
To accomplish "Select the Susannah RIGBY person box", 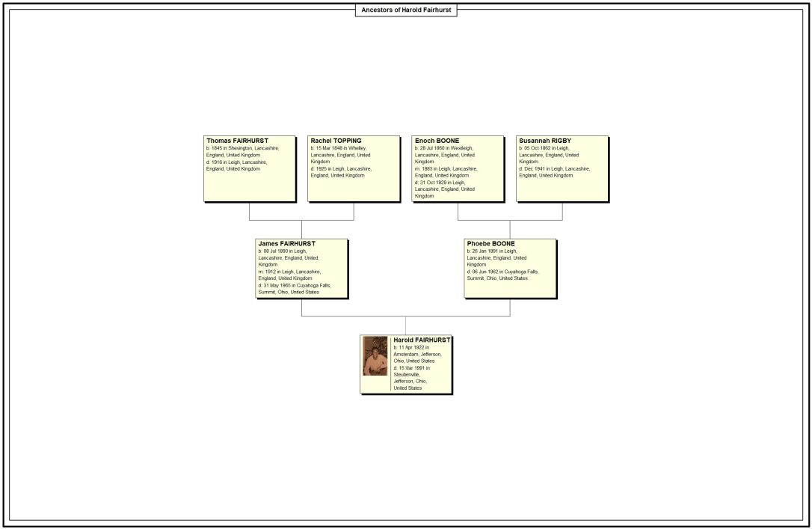I will pyautogui.click(x=562, y=167).
